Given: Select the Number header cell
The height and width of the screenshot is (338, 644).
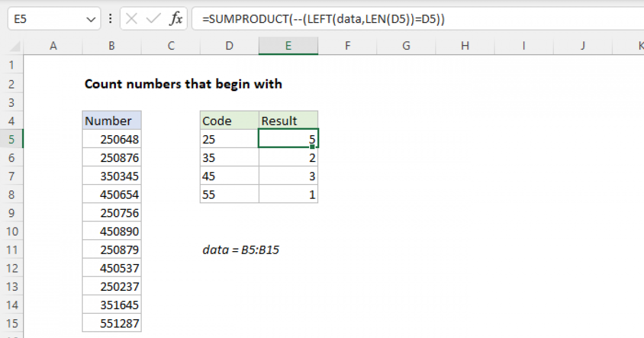Looking at the screenshot, I should click(x=112, y=121).
